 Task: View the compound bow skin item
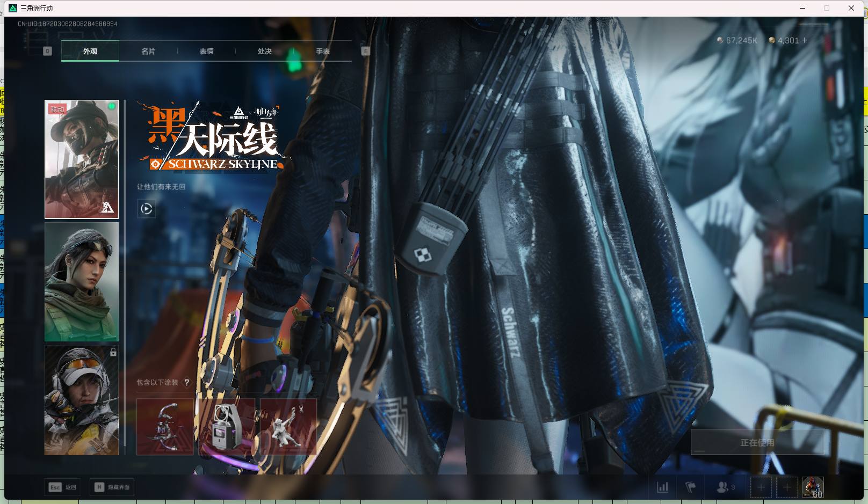click(165, 427)
